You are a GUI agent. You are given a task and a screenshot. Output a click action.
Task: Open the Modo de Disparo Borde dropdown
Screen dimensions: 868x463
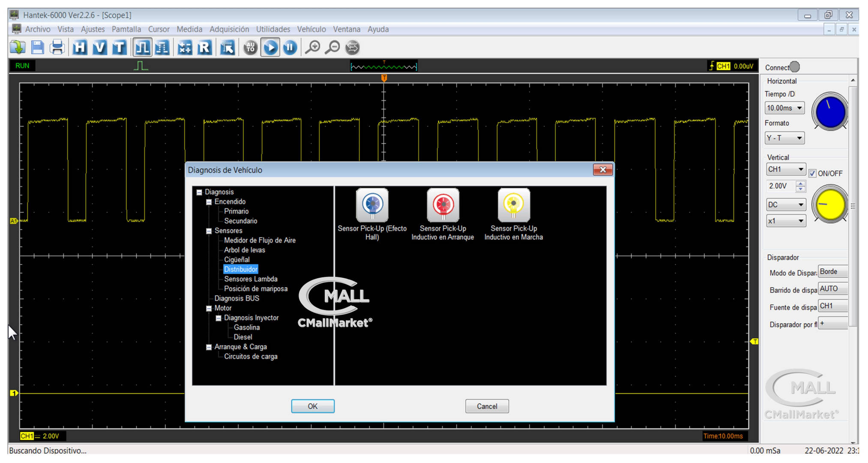coord(833,272)
